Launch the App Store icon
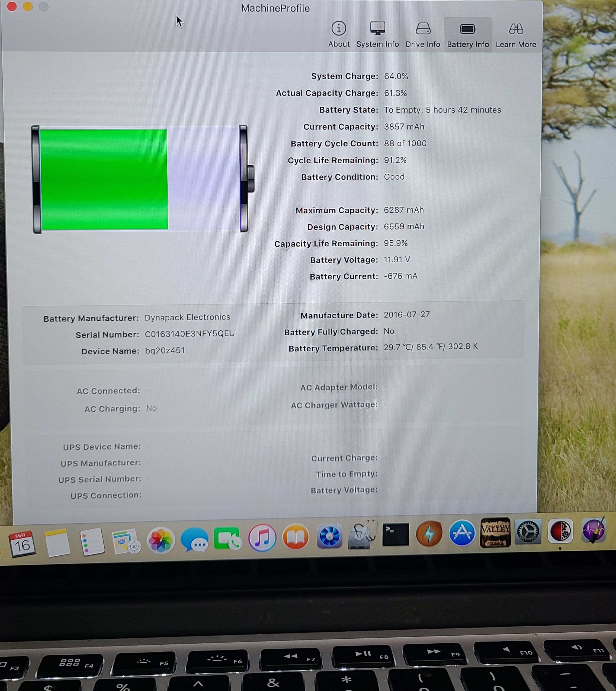This screenshot has height=691, width=616. point(462,533)
